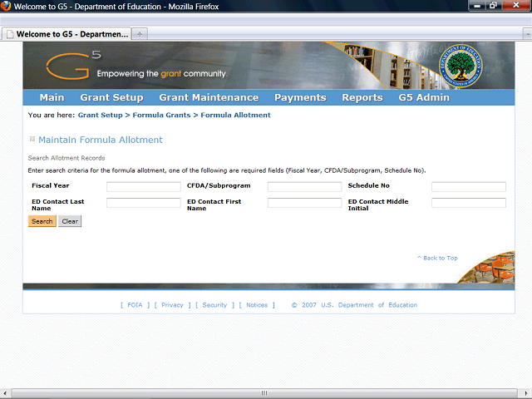Focus the Fiscal Year input field
This screenshot has height=399, width=532.
pyautogui.click(x=144, y=186)
